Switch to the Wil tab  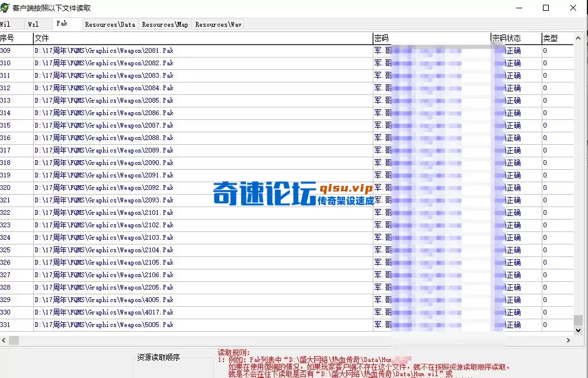pyautogui.click(x=10, y=24)
